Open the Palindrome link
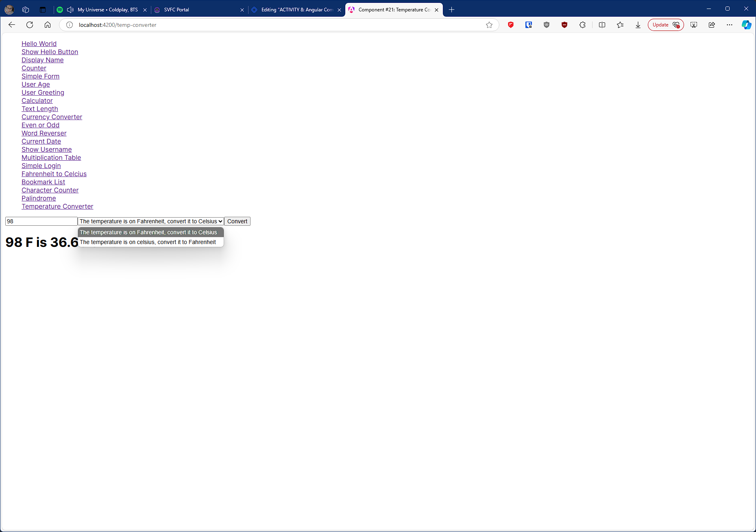 (x=39, y=198)
